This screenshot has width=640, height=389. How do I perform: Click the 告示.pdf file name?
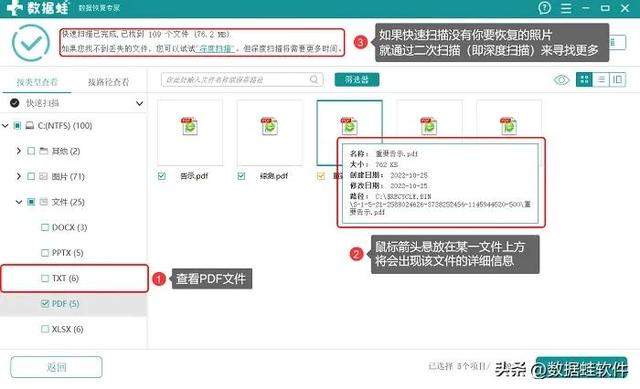point(194,176)
